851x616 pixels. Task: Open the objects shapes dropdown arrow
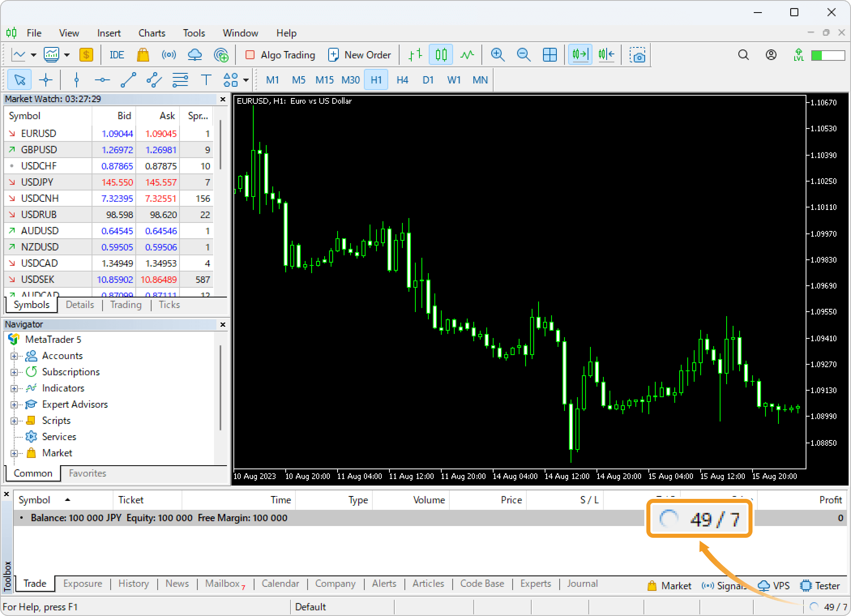(246, 80)
